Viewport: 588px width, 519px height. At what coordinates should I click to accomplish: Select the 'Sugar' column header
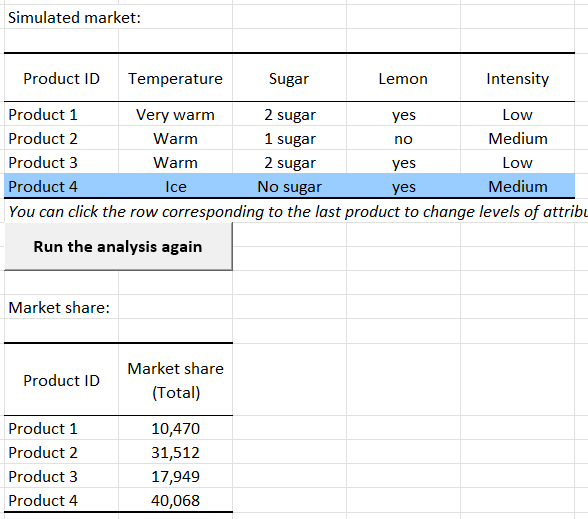coord(289,79)
